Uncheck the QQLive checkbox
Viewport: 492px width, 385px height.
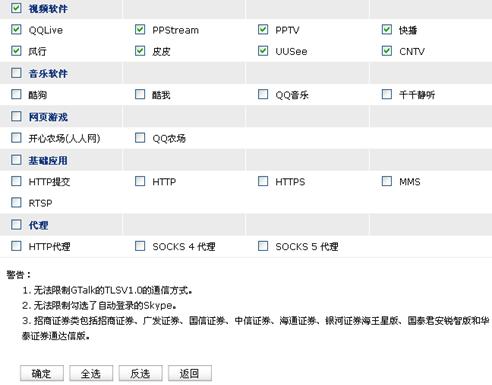click(x=16, y=30)
